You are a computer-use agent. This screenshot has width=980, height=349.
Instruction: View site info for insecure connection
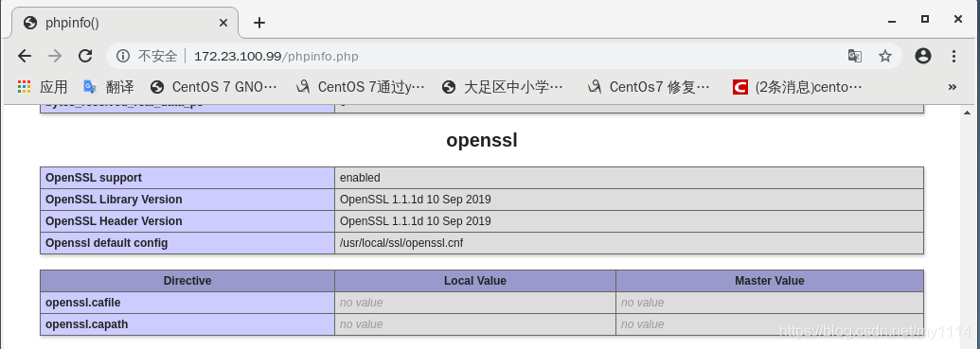click(123, 56)
